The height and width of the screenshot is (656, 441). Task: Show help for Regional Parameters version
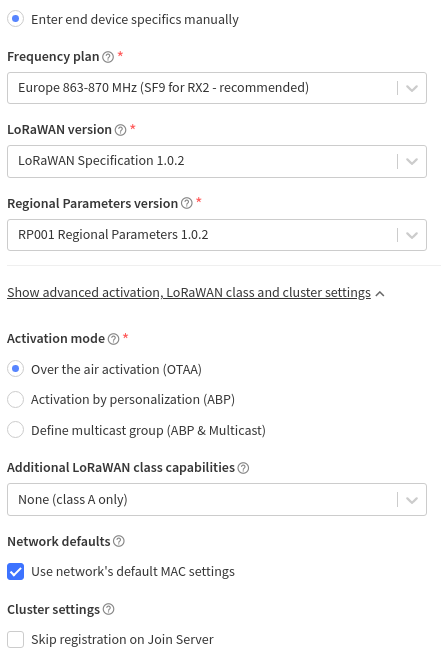pos(187,203)
